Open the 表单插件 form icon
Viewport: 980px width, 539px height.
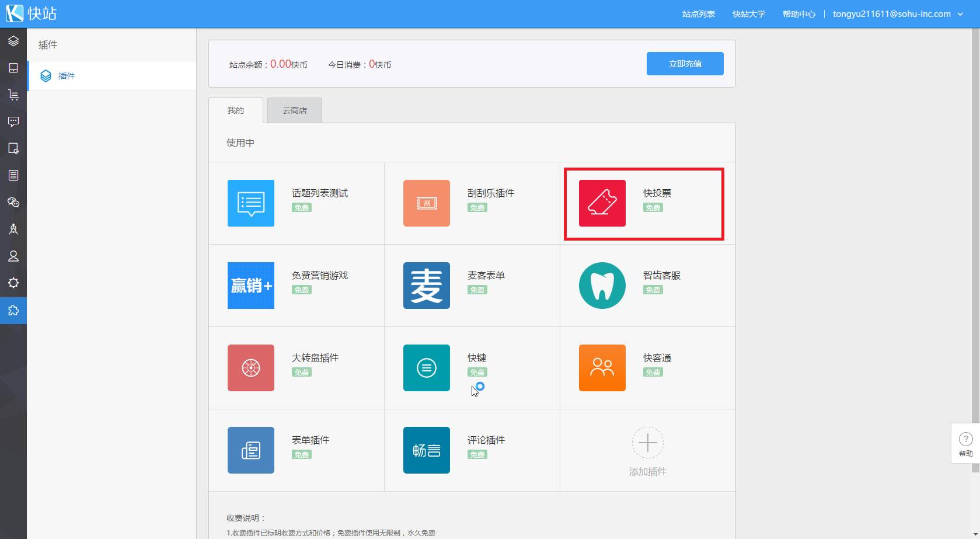pyautogui.click(x=251, y=450)
